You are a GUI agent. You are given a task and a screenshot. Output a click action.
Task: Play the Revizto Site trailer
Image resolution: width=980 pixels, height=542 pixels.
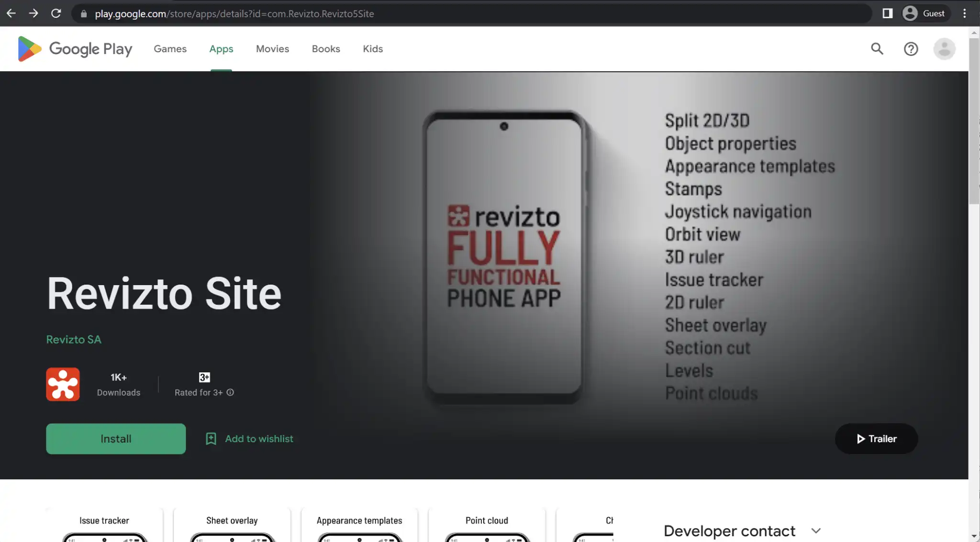(876, 438)
